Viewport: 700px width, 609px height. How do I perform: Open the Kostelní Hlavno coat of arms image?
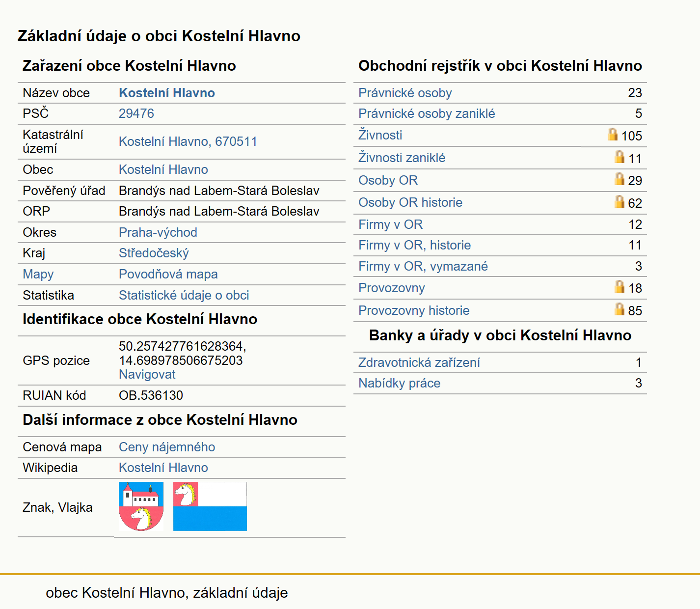click(141, 506)
